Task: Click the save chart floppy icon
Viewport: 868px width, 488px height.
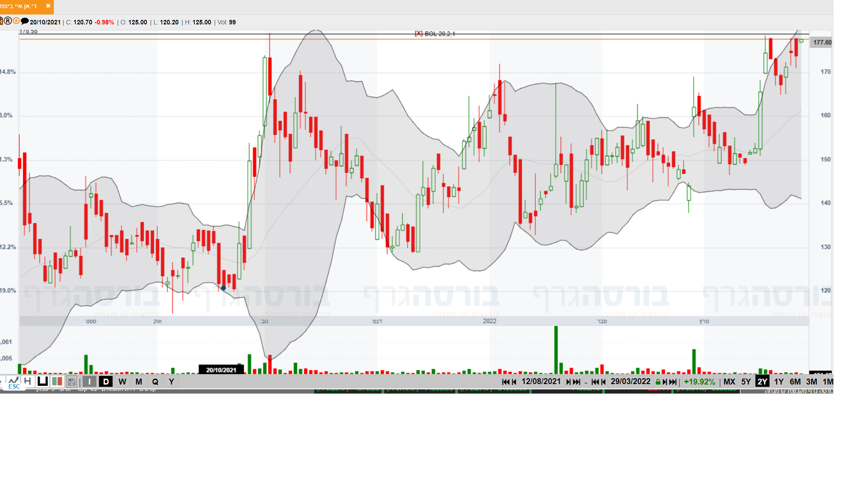Action: pyautogui.click(x=72, y=382)
